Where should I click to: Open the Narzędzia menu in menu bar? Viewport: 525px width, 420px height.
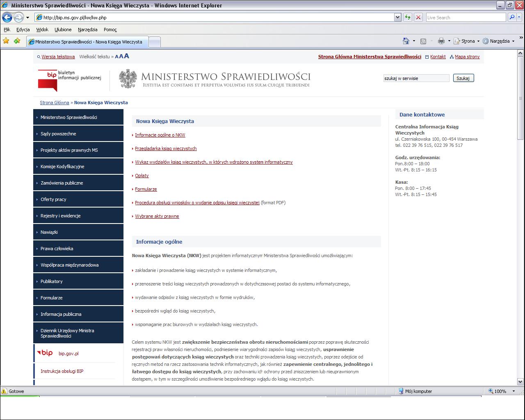(x=88, y=30)
